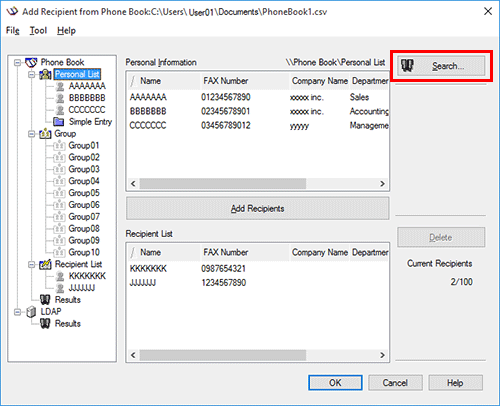Click the Add Recipients button
The image size is (500, 406).
(257, 209)
